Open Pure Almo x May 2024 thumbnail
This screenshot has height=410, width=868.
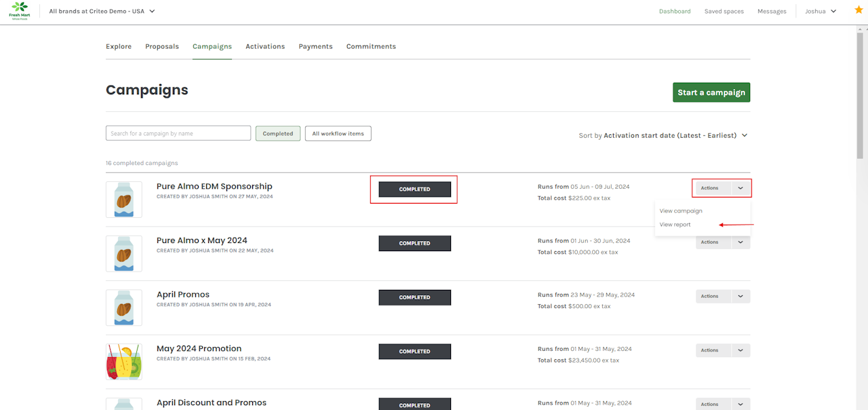(124, 254)
